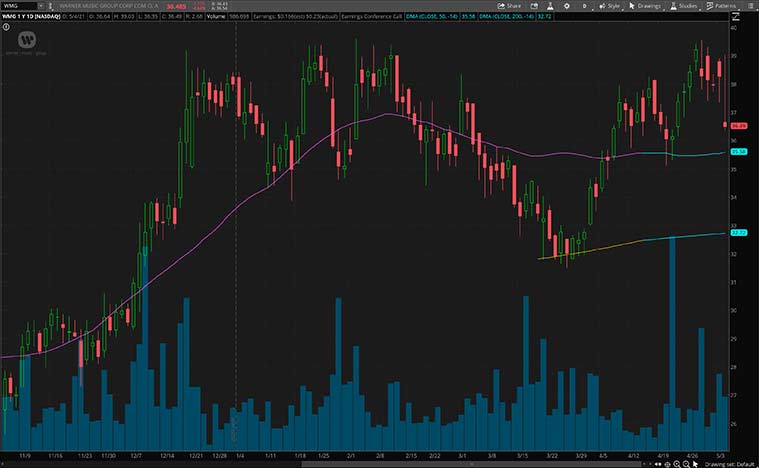This screenshot has height=468, width=759.
Task: Click the Patterns button
Action: coord(721,5)
